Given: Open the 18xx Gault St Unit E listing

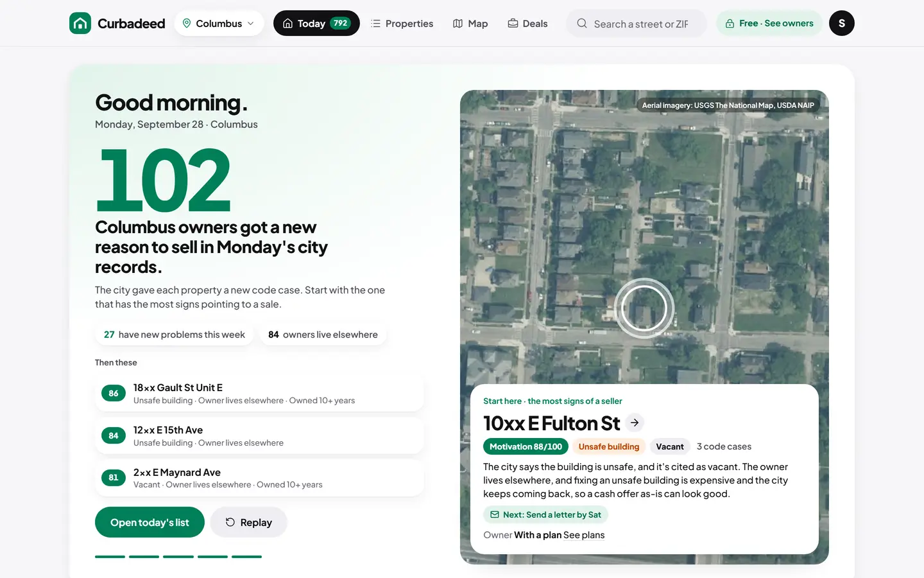Looking at the screenshot, I should coord(259,394).
